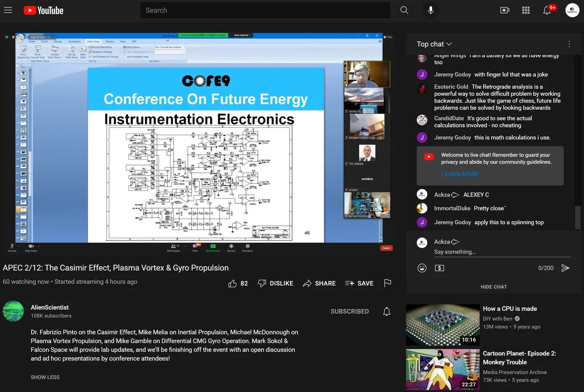584x392 pixels.
Task: Open the Animations ribbon tab
Action: pyautogui.click(x=74, y=41)
